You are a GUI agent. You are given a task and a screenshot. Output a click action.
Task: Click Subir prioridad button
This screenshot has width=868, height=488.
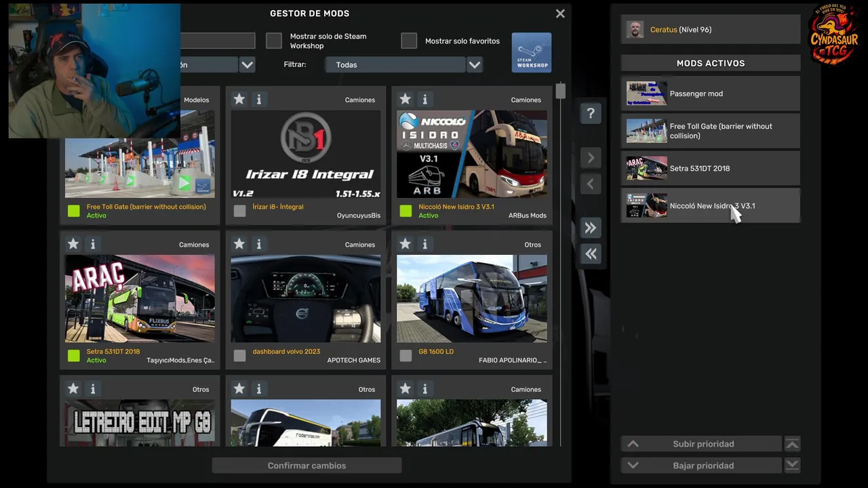tap(703, 444)
